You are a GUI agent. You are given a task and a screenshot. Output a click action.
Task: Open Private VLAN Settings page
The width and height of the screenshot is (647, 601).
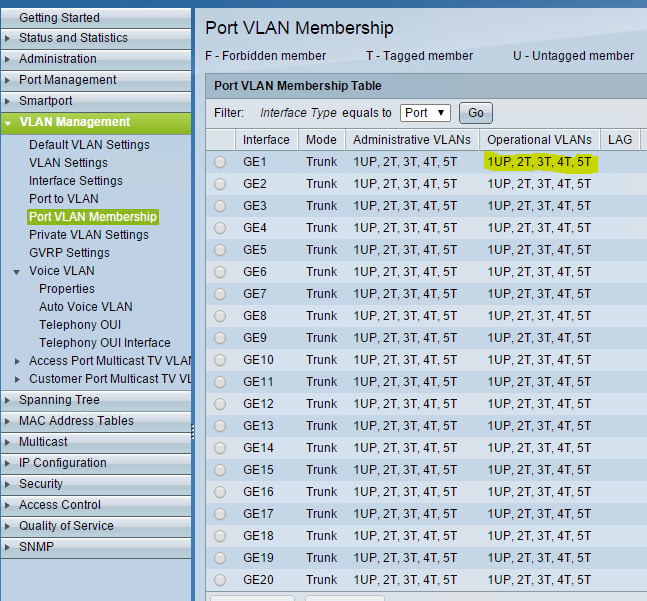(89, 235)
